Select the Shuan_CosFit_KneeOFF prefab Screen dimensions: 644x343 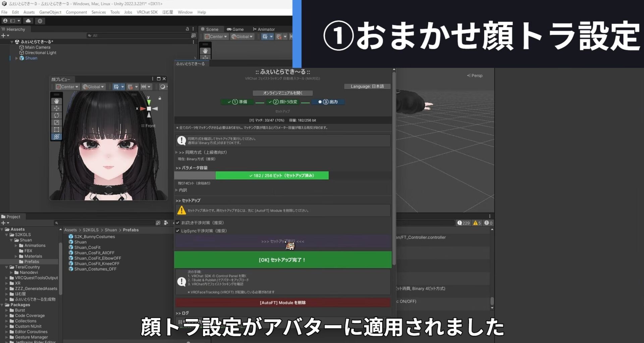click(x=97, y=264)
